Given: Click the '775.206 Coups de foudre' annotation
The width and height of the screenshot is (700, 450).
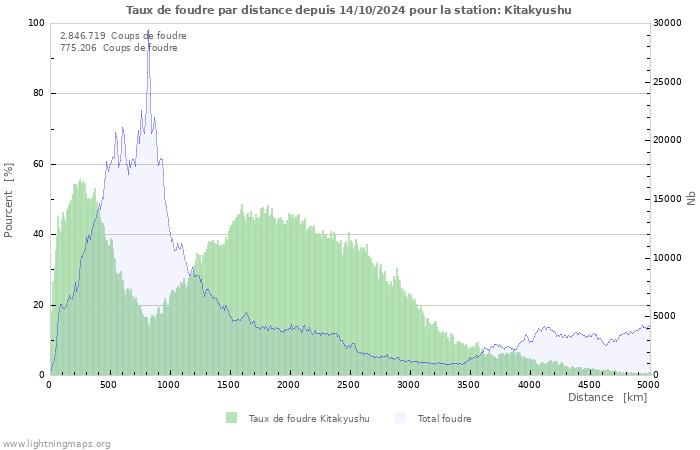Looking at the screenshot, I should (119, 48).
